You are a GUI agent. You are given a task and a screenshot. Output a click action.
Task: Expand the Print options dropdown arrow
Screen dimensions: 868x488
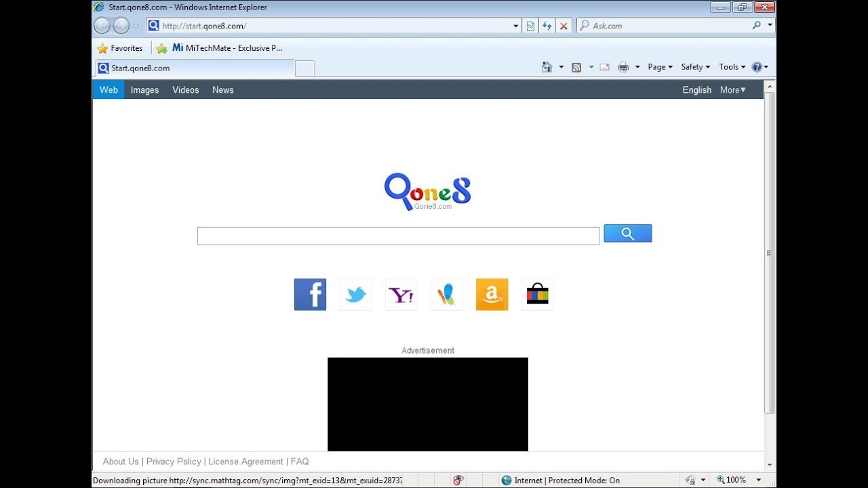click(x=637, y=67)
